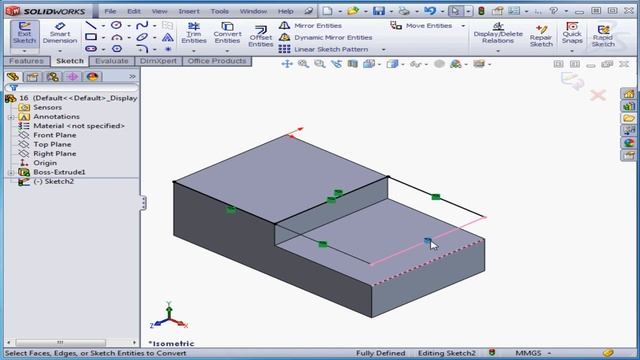Image resolution: width=640 pixels, height=360 pixels.
Task: Select the Straight Slot tool
Action: click(x=91, y=49)
